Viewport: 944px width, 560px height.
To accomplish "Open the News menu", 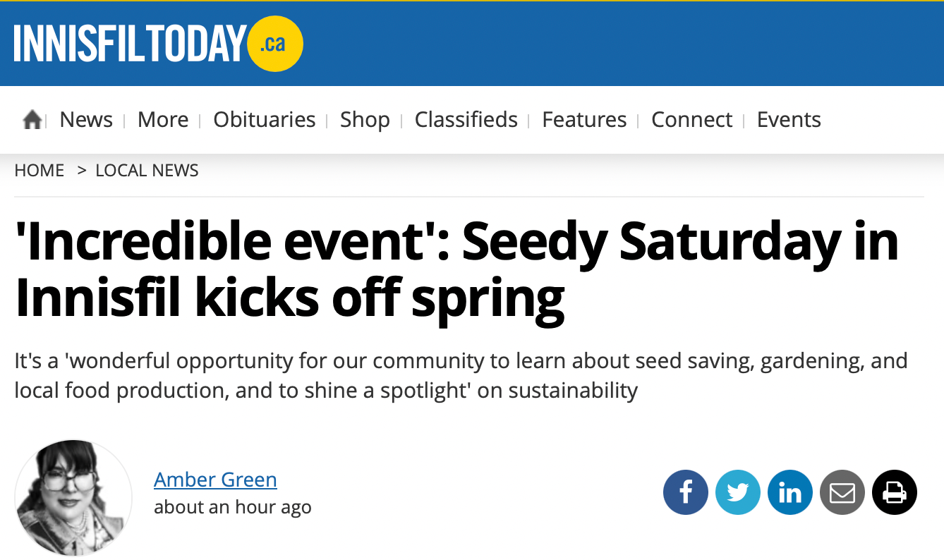I will click(86, 120).
